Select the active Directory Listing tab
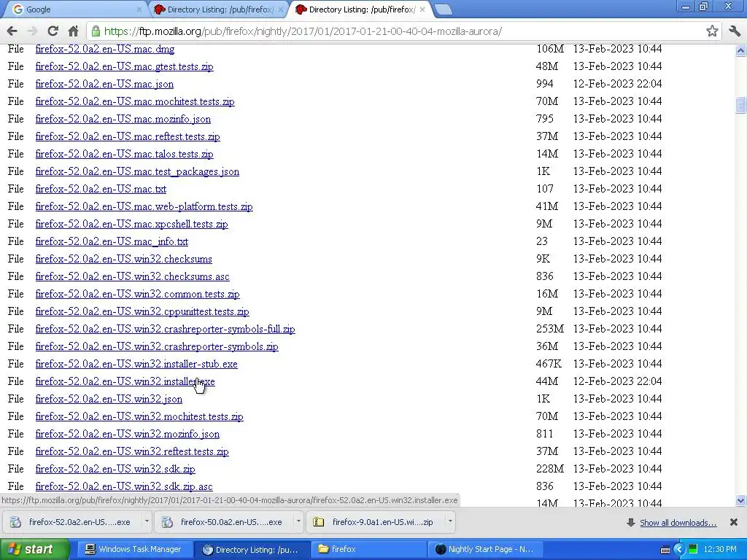The image size is (747, 560). click(360, 9)
